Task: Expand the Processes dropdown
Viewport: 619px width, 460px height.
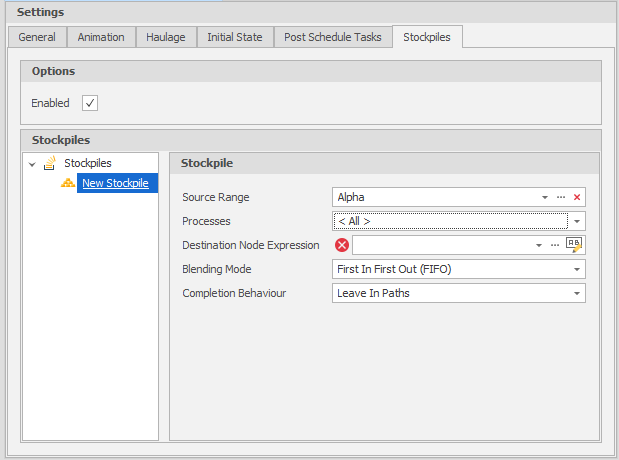Action: click(577, 221)
